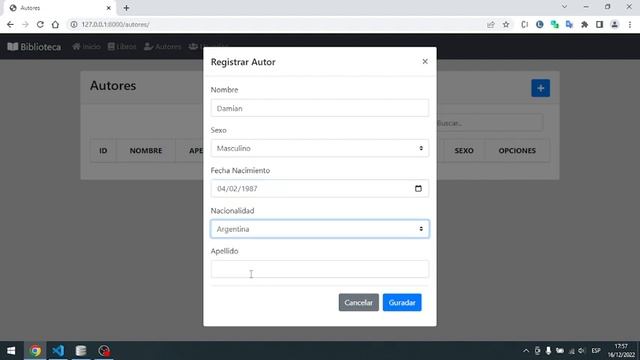Screen dimensions: 640x360
Task: Click the volume tray icon
Action: coord(581,351)
